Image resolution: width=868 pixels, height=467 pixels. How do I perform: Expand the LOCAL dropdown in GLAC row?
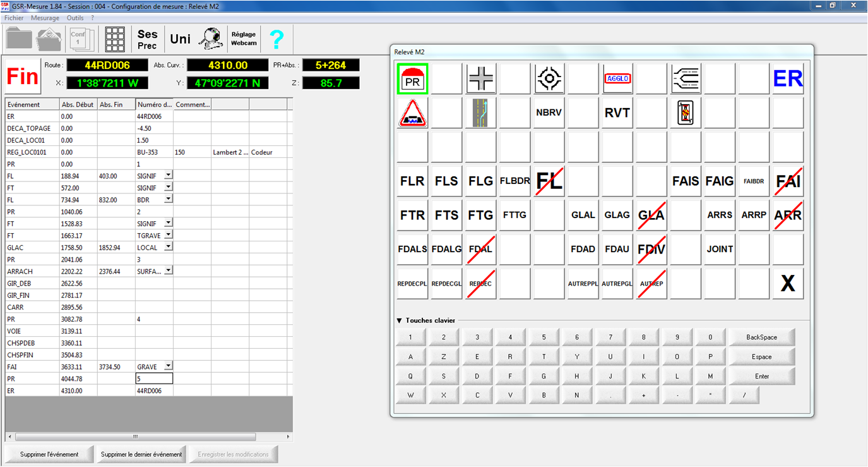(x=168, y=247)
